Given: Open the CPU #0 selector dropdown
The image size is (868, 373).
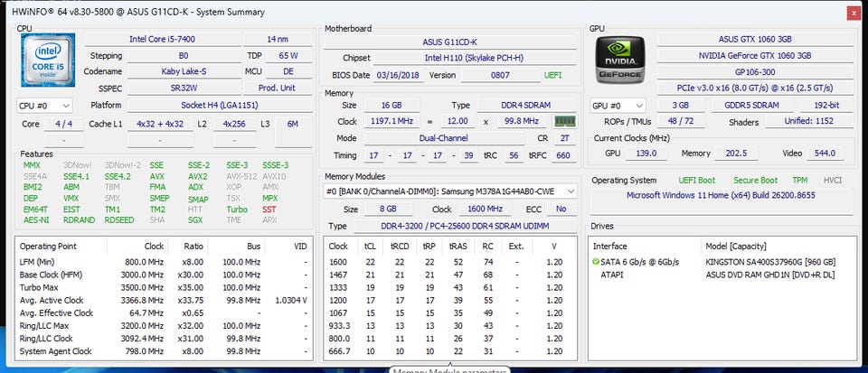Looking at the screenshot, I should [44, 106].
